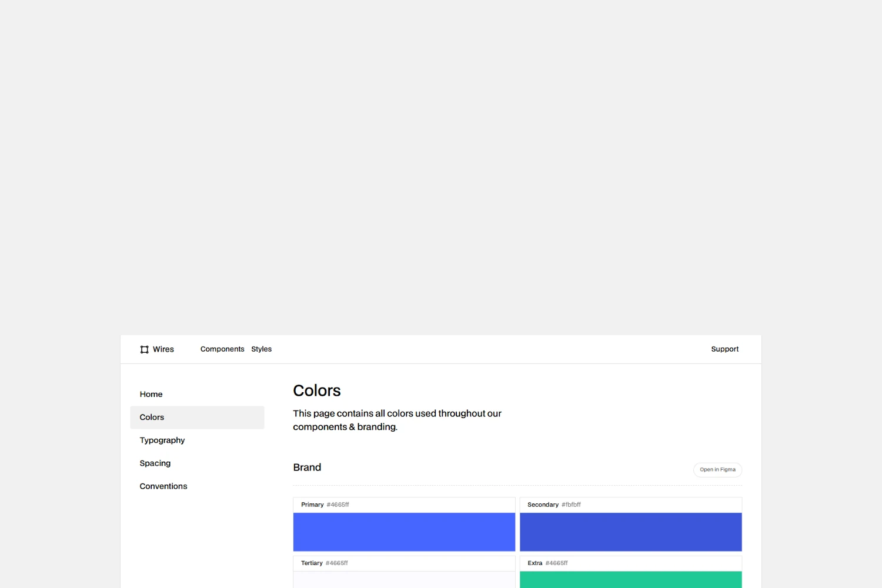The height and width of the screenshot is (588, 882).
Task: Select the Tertiary color swatch
Action: (404, 581)
